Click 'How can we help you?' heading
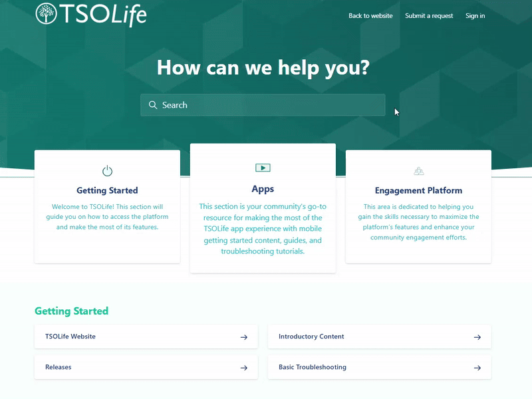Screen dimensions: 532x399 [263, 68]
